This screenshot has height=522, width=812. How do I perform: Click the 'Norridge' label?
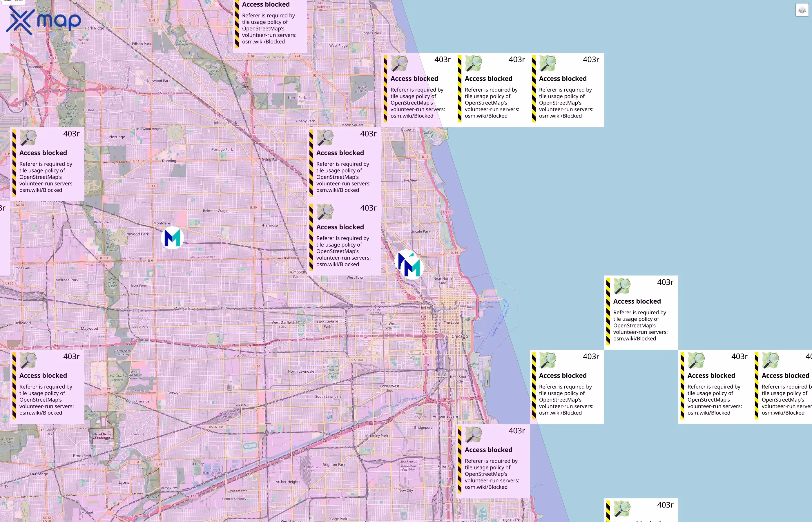(117, 137)
